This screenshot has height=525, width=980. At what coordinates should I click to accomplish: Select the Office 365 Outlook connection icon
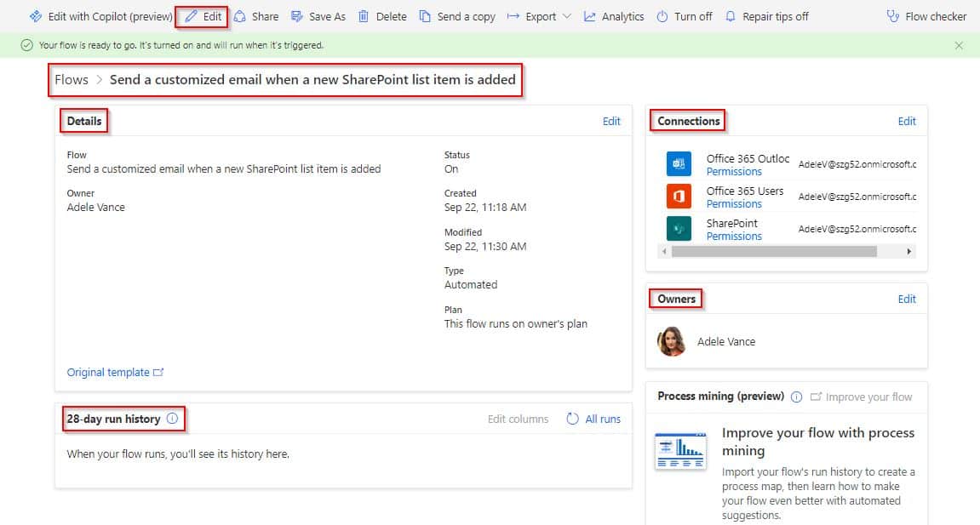click(x=678, y=163)
